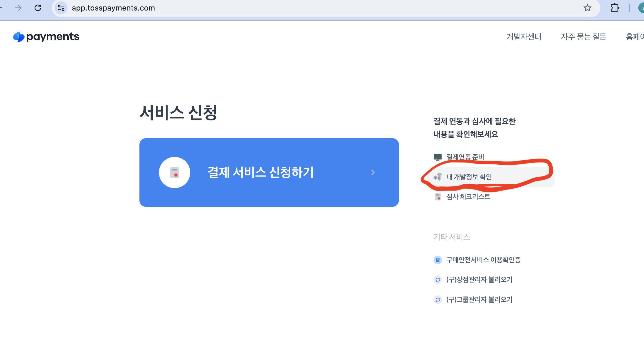644x338 pixels.
Task: Open the browser extensions puzzle icon
Action: (x=615, y=8)
